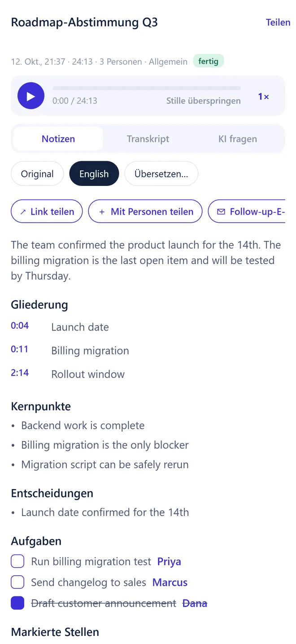Check the Send changelog to sales task
296x644 pixels.
(x=17, y=582)
